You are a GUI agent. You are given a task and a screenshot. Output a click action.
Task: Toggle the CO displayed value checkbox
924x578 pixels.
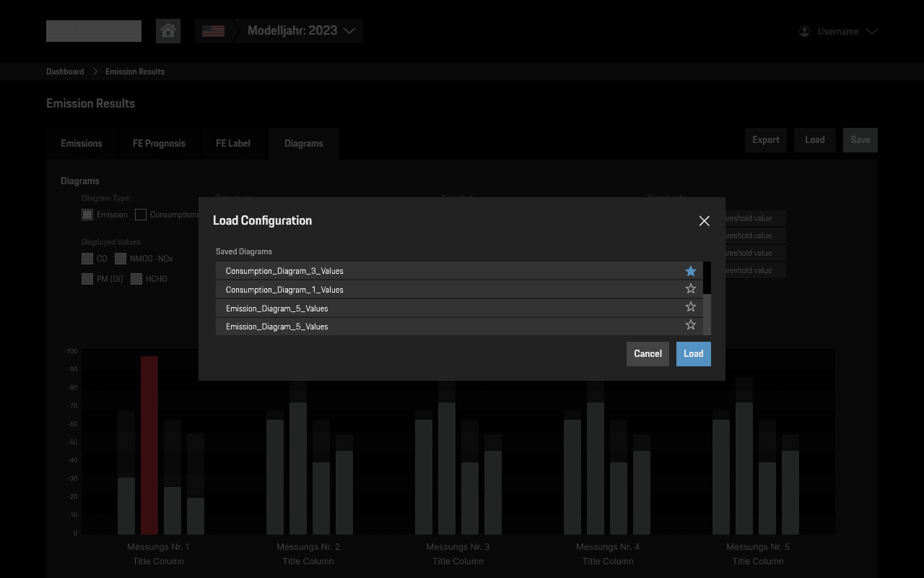[87, 258]
